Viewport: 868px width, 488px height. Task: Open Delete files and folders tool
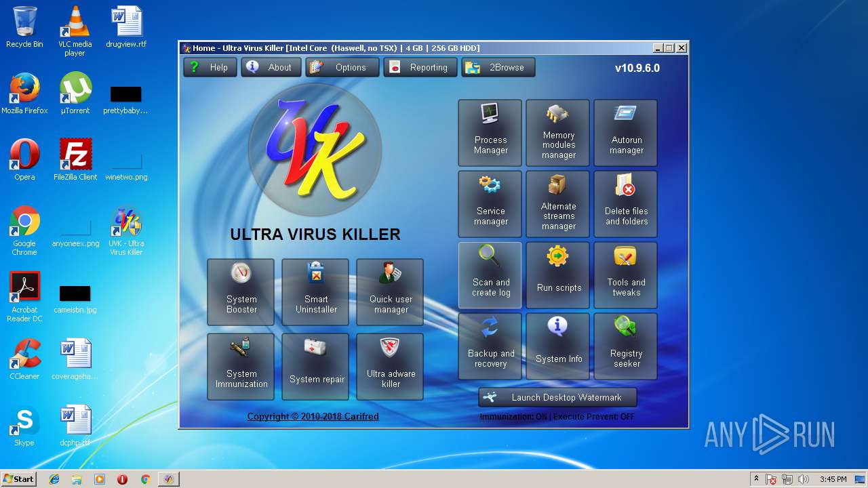[x=626, y=204]
